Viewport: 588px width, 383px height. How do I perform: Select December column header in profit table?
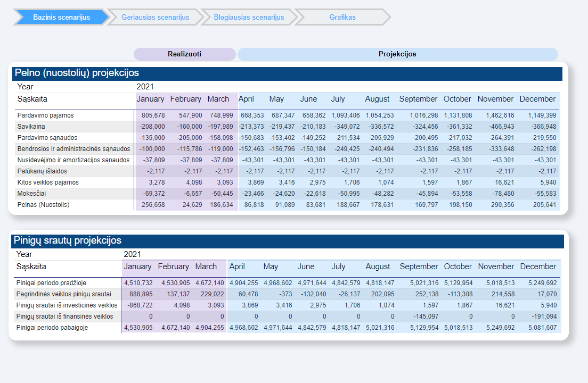pos(537,99)
